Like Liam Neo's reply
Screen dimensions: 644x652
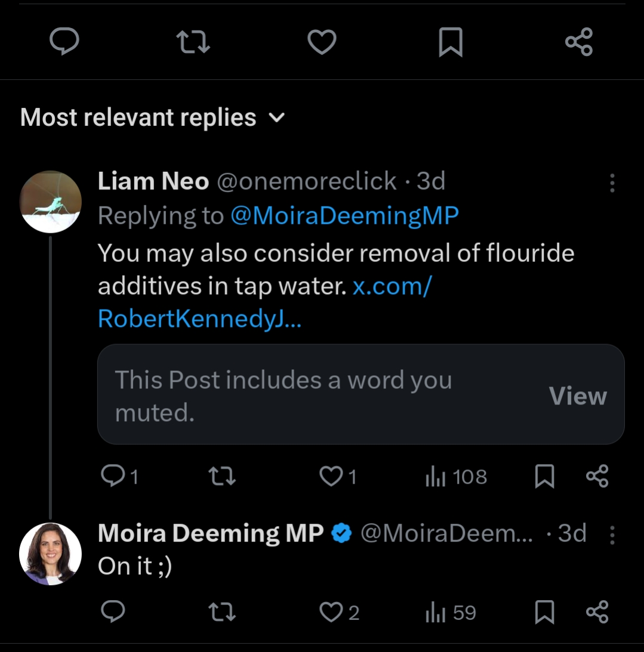[x=331, y=476]
